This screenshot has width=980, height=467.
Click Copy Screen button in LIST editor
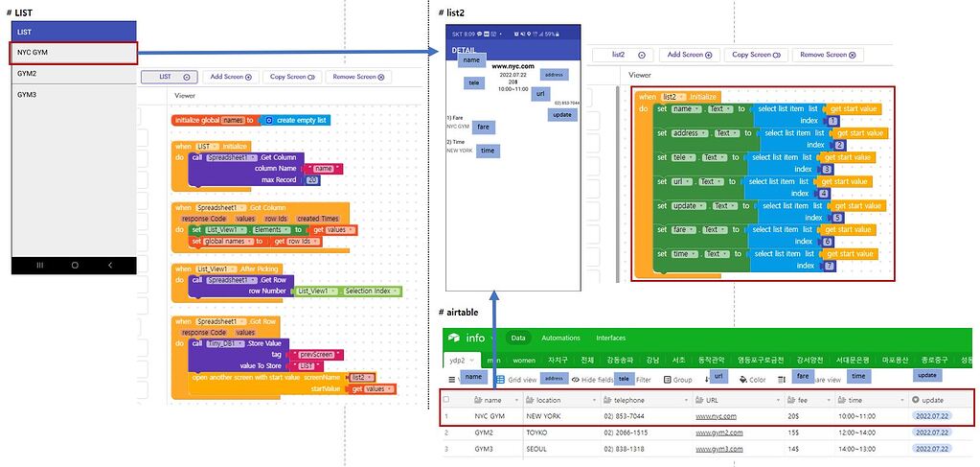coord(292,77)
